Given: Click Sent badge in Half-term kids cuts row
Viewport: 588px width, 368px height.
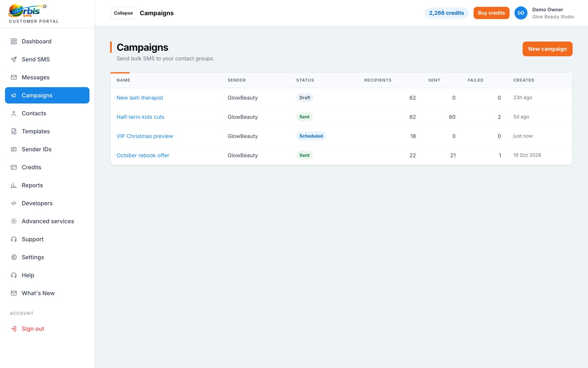Looking at the screenshot, I should pyautogui.click(x=304, y=117).
